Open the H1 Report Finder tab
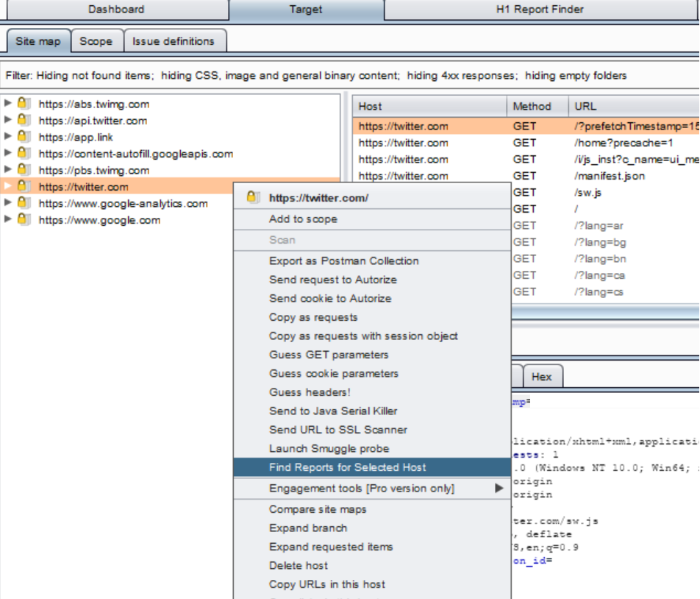700x599 pixels. coord(540,10)
